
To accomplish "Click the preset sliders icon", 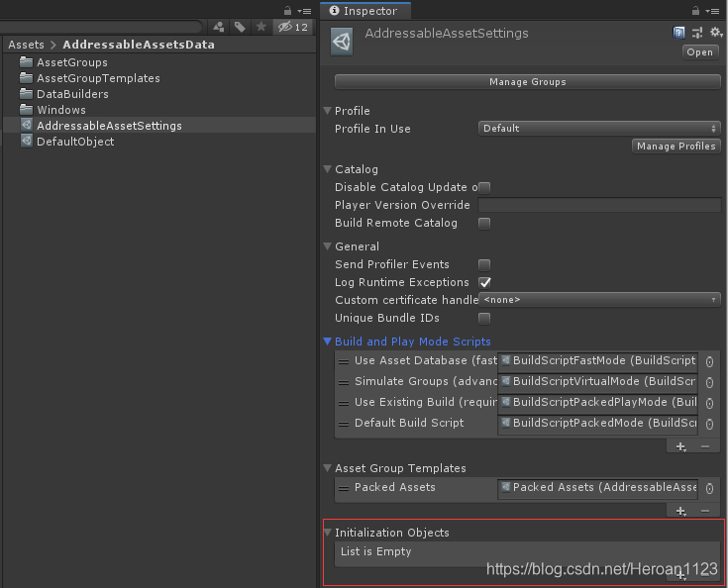I will [x=697, y=33].
